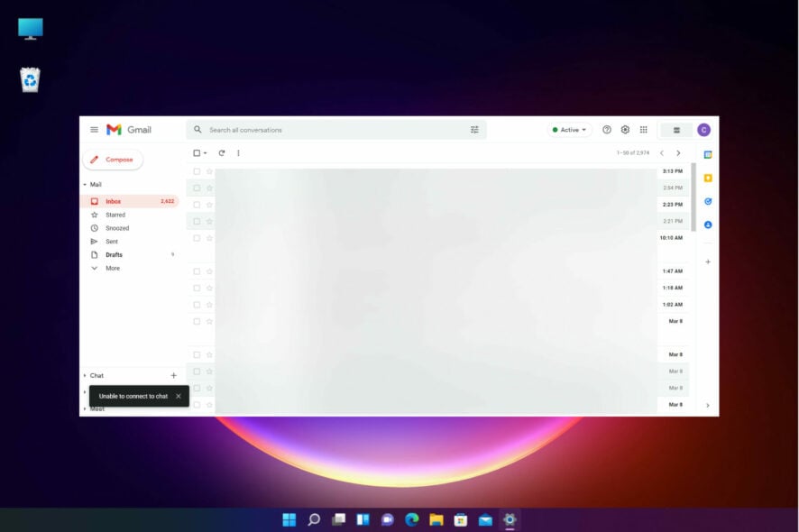Tick the checkbox of the top email
Image resolution: width=799 pixels, height=532 pixels.
click(x=196, y=172)
